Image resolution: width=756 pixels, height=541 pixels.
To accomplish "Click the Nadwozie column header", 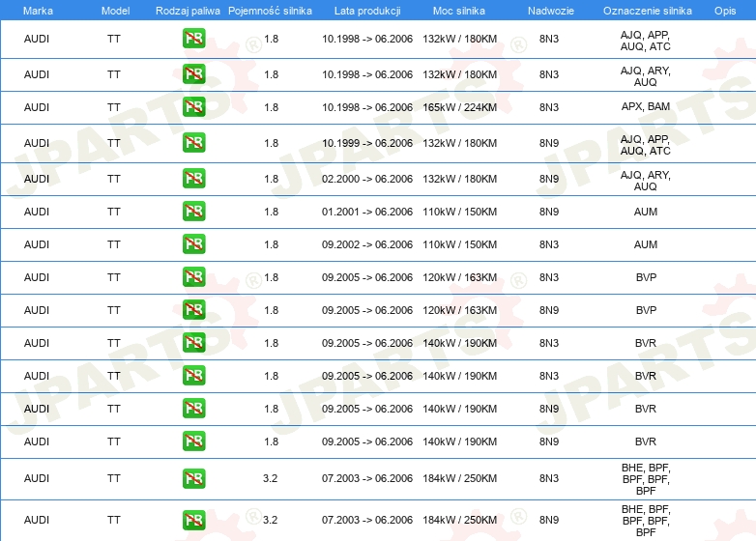I will coord(551,11).
